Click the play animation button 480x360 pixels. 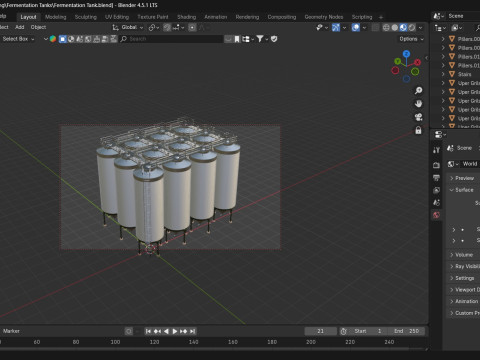click(175, 331)
